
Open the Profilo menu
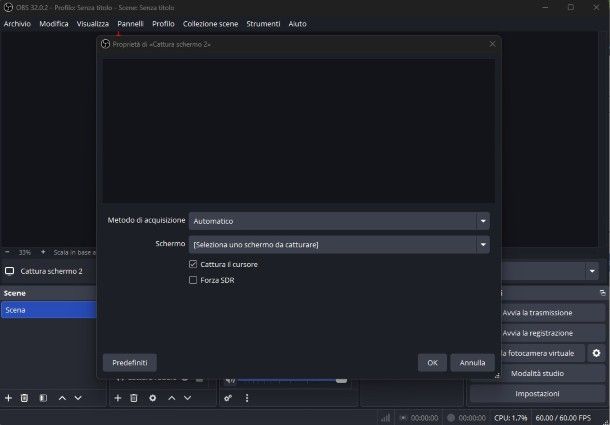(x=163, y=24)
